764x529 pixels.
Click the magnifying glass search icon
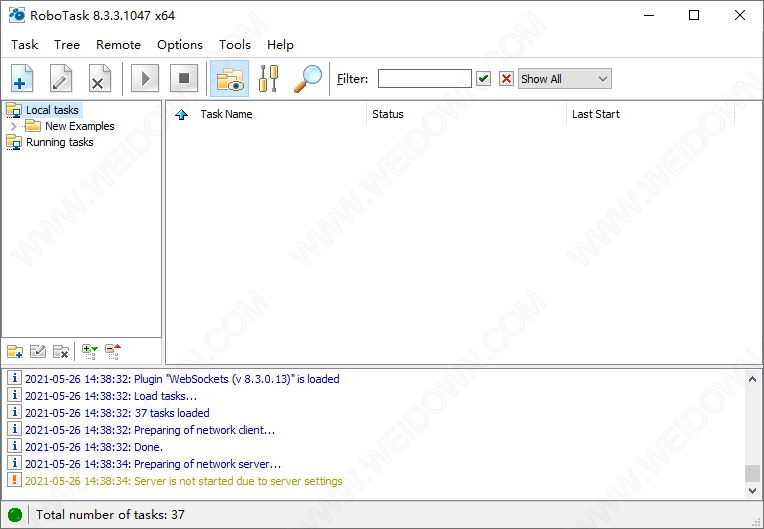308,78
